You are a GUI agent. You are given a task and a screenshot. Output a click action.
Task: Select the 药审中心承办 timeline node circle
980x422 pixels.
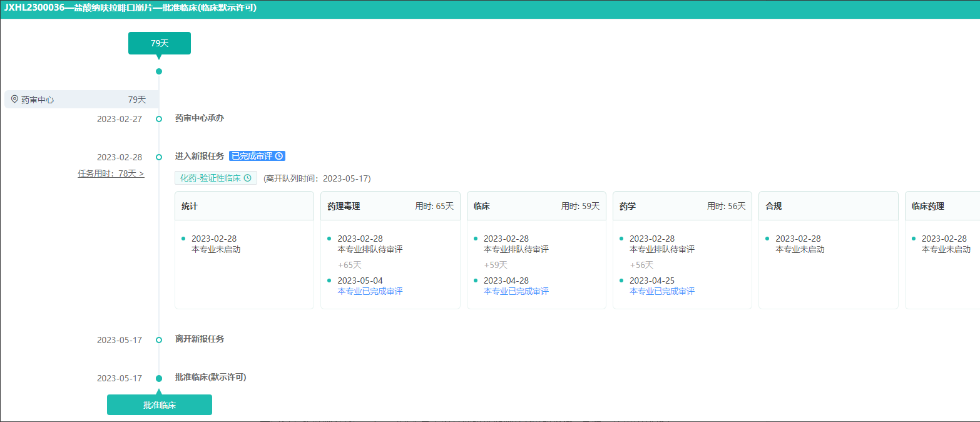159,119
